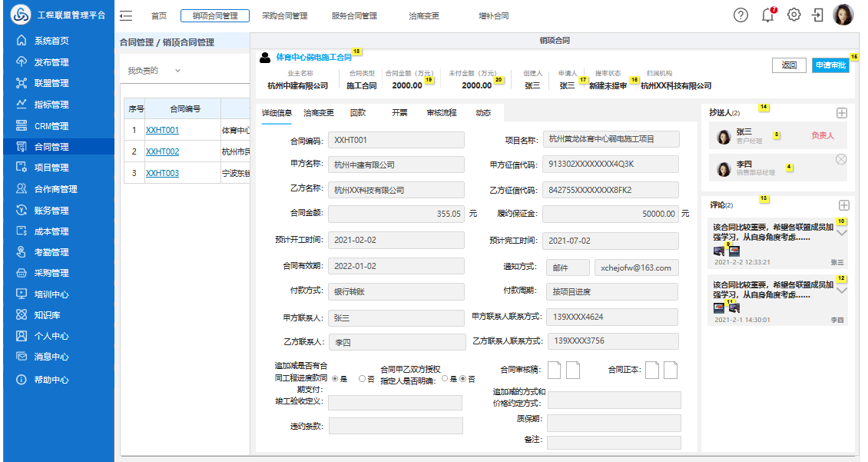The height and width of the screenshot is (462, 868).
Task: Select 否 for 合同甲乙双方授权指定人是否明确
Action: [x=462, y=378]
